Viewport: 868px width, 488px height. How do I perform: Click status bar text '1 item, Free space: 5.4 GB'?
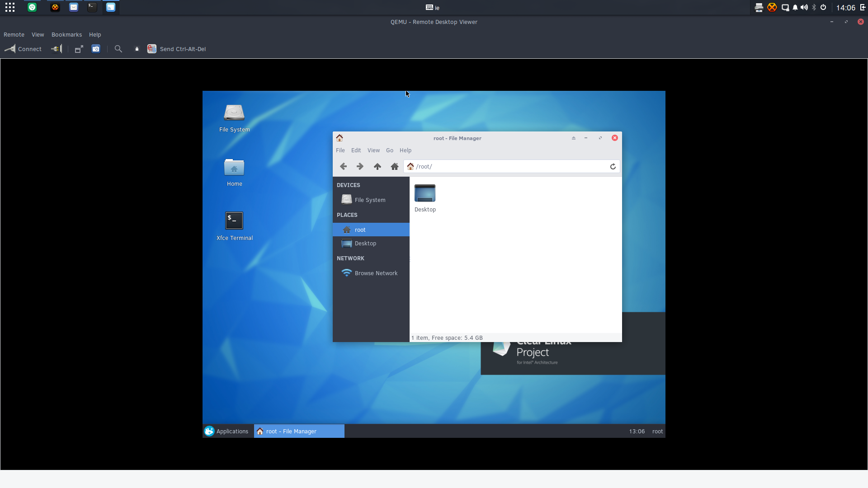click(x=447, y=338)
